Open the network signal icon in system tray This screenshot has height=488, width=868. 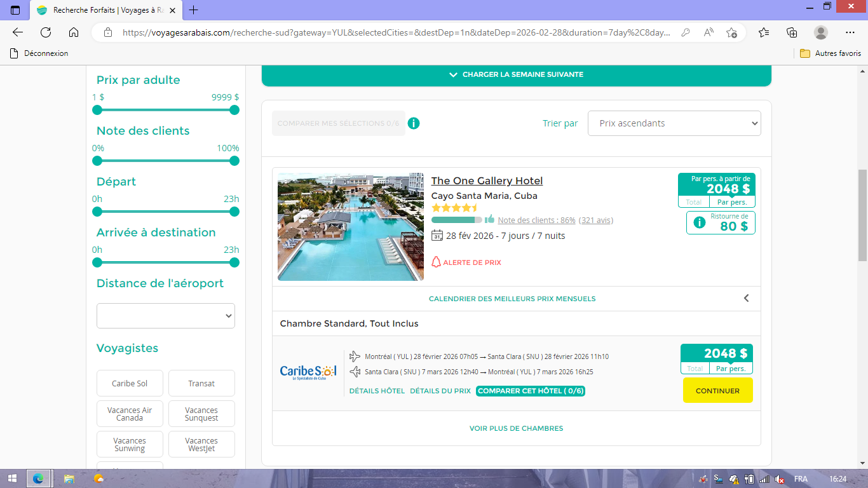(x=764, y=479)
